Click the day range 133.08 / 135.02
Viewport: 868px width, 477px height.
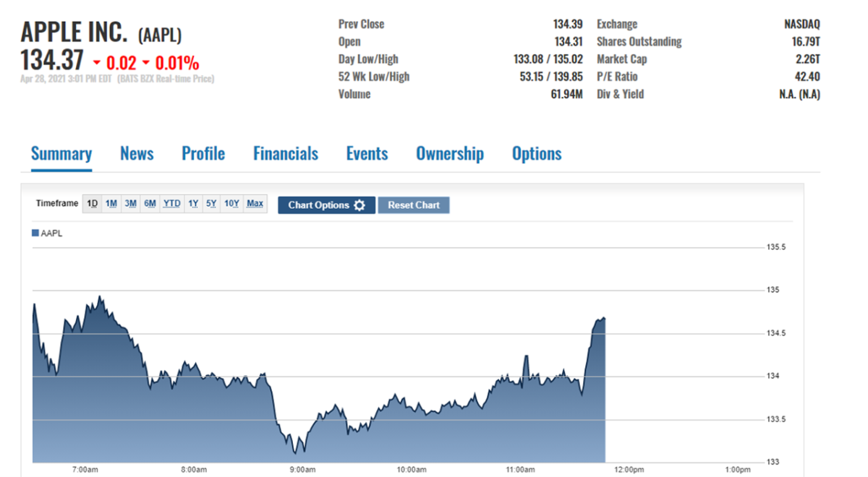click(x=548, y=59)
